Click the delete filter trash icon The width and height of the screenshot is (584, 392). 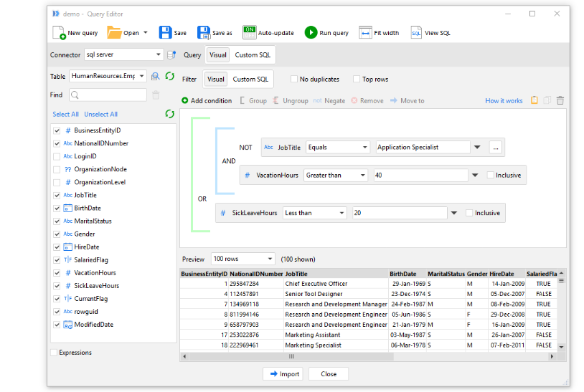560,100
